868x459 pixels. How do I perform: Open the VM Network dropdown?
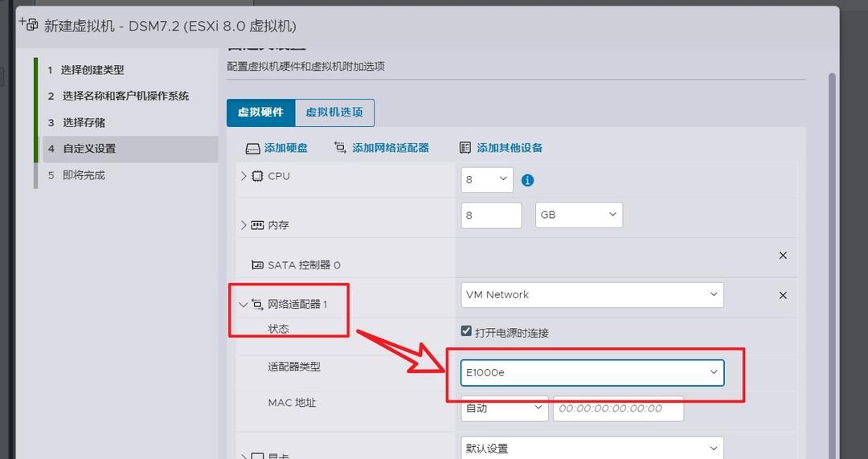tap(592, 295)
